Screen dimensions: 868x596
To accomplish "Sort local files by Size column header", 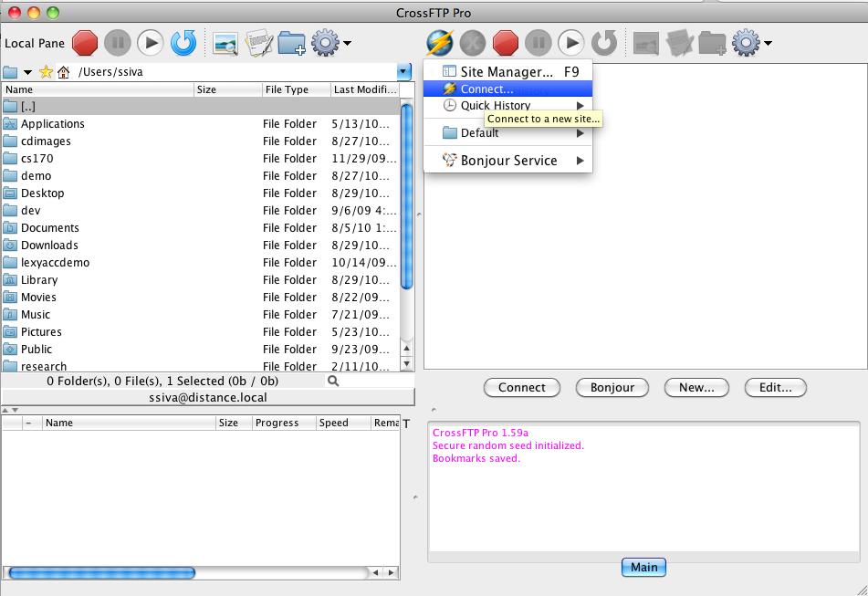I will [x=228, y=89].
